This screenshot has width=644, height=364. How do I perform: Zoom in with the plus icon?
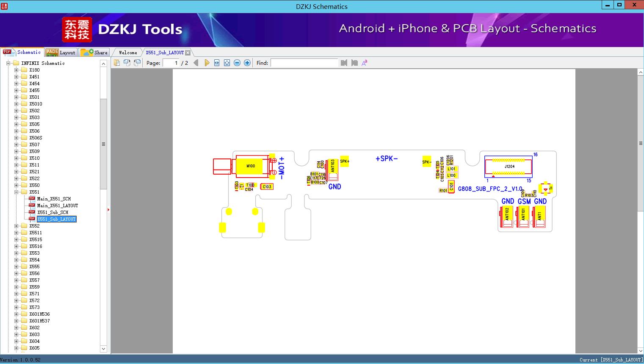(247, 63)
